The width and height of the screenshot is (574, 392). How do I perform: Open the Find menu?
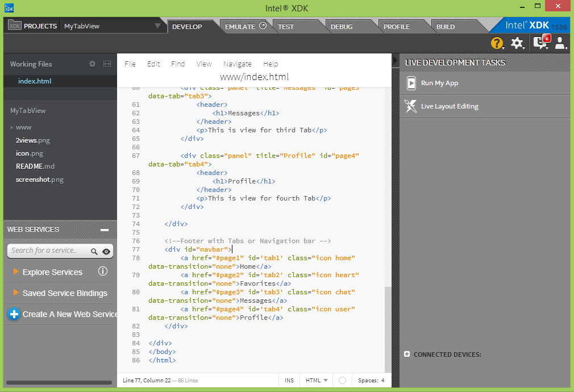tap(178, 64)
